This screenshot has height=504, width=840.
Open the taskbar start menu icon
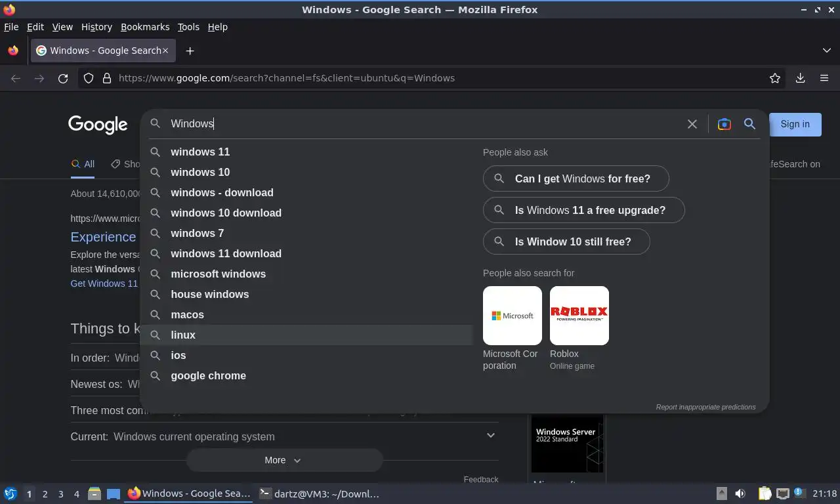coord(10,493)
